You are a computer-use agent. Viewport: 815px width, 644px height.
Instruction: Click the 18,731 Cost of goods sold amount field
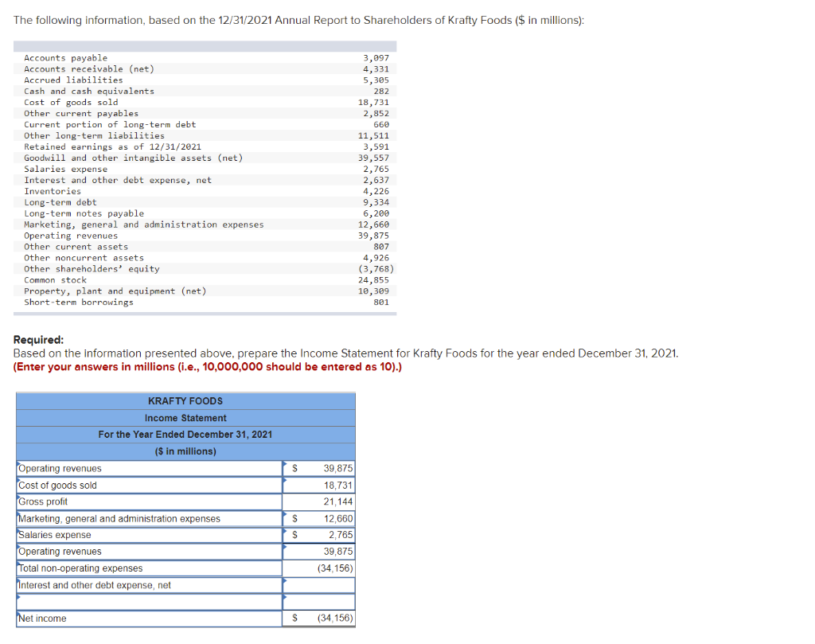[x=319, y=485]
